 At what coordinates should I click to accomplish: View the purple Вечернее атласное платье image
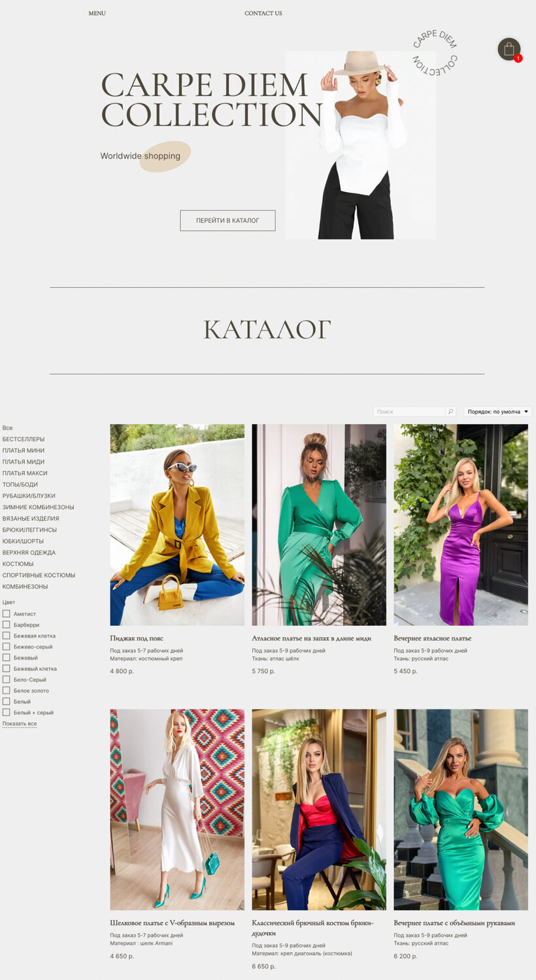click(x=461, y=525)
